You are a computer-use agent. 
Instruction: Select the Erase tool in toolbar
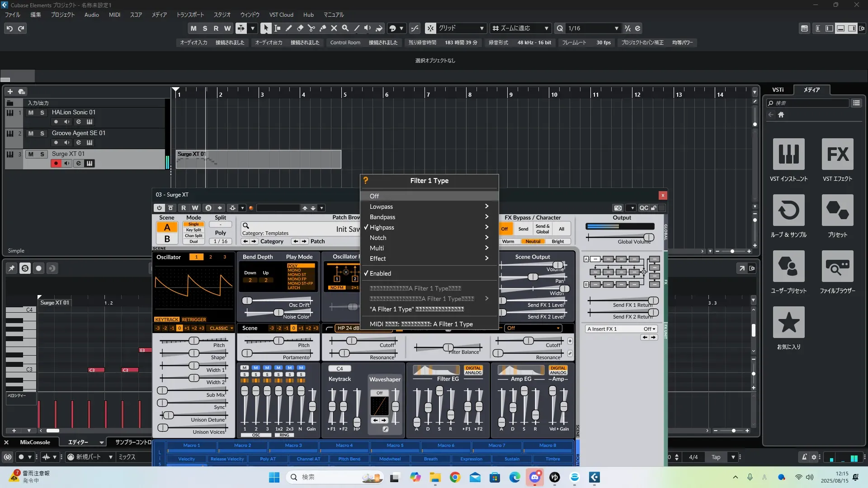[x=300, y=28]
